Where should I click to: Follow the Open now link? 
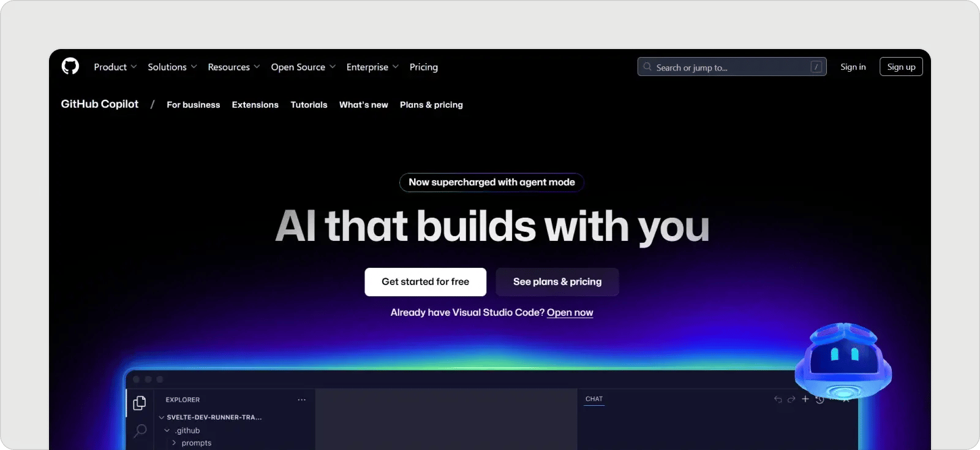[x=570, y=313]
